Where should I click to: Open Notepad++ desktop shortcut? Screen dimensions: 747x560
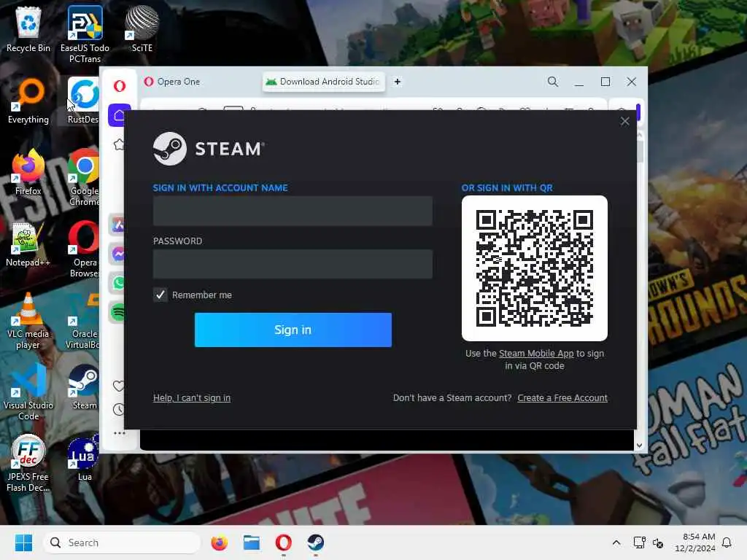coord(28,244)
